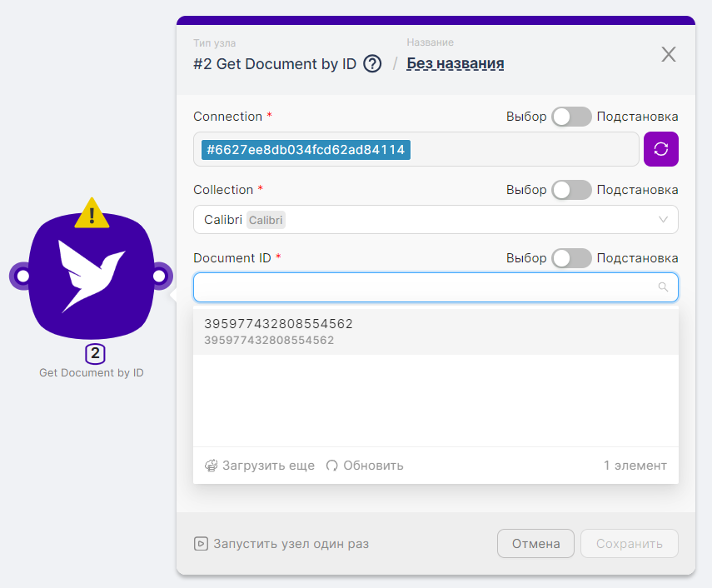The width and height of the screenshot is (712, 588).
Task: Click Обновить to refresh the list
Action: (x=365, y=466)
